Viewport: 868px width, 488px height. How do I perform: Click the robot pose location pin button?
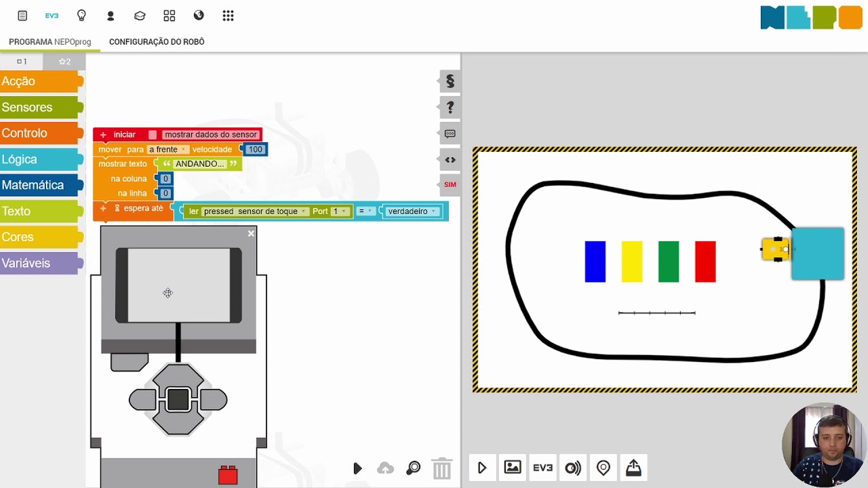tap(604, 468)
